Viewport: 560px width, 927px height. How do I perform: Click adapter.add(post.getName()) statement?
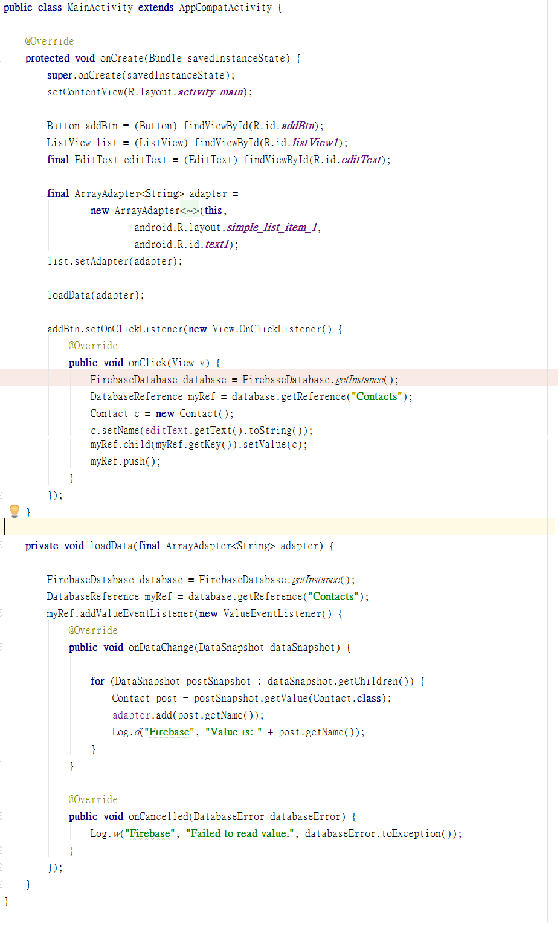[188, 715]
